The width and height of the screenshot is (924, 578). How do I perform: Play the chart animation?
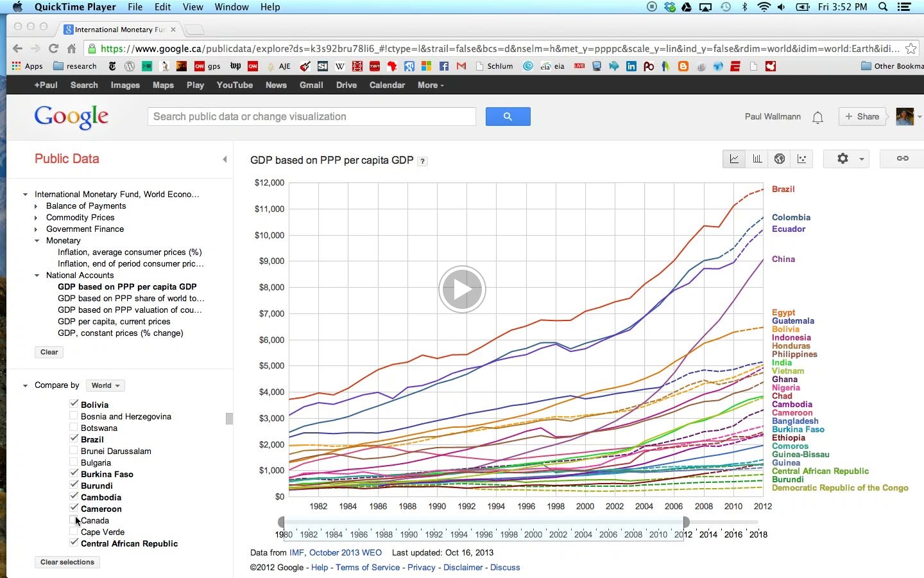click(x=462, y=289)
